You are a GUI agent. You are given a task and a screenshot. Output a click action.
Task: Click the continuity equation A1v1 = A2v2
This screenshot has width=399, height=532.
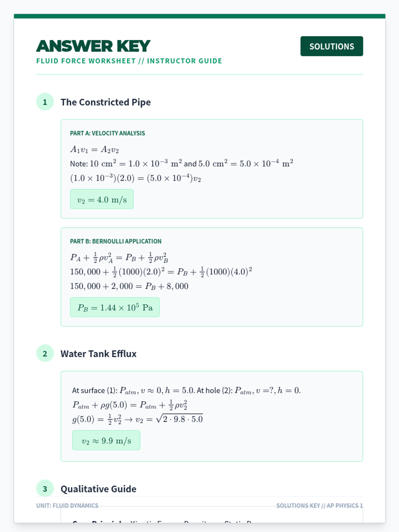[x=94, y=150]
